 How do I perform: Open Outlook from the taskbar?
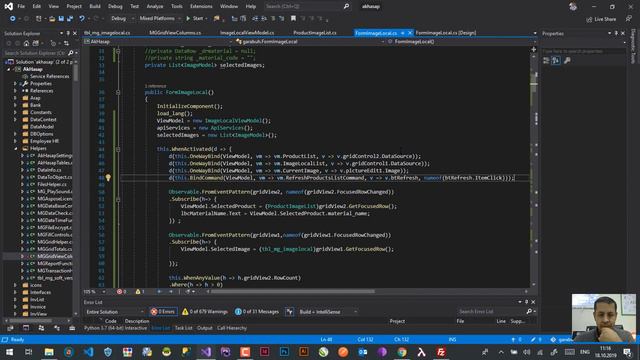click(x=362, y=352)
